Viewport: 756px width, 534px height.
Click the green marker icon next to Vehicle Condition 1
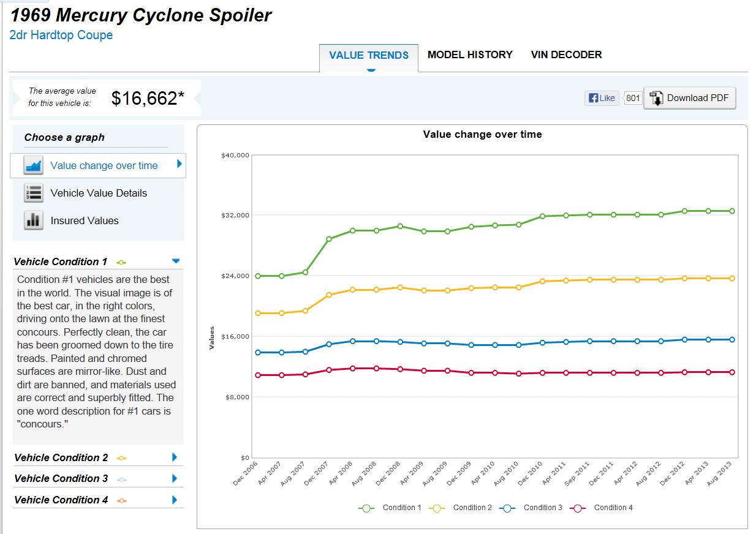pyautogui.click(x=121, y=262)
